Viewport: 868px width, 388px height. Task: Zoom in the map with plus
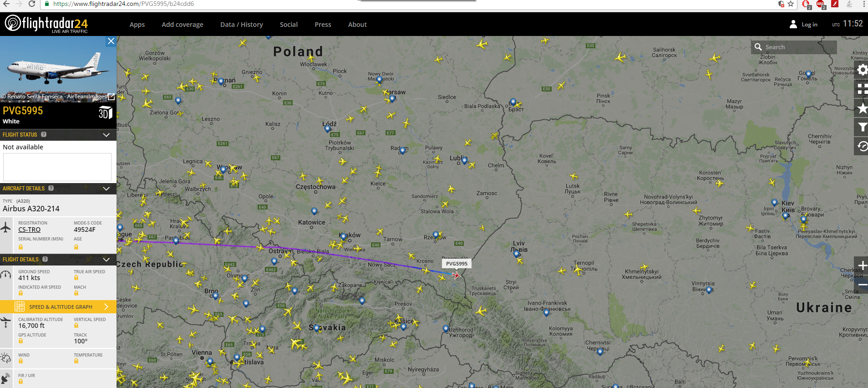862,265
